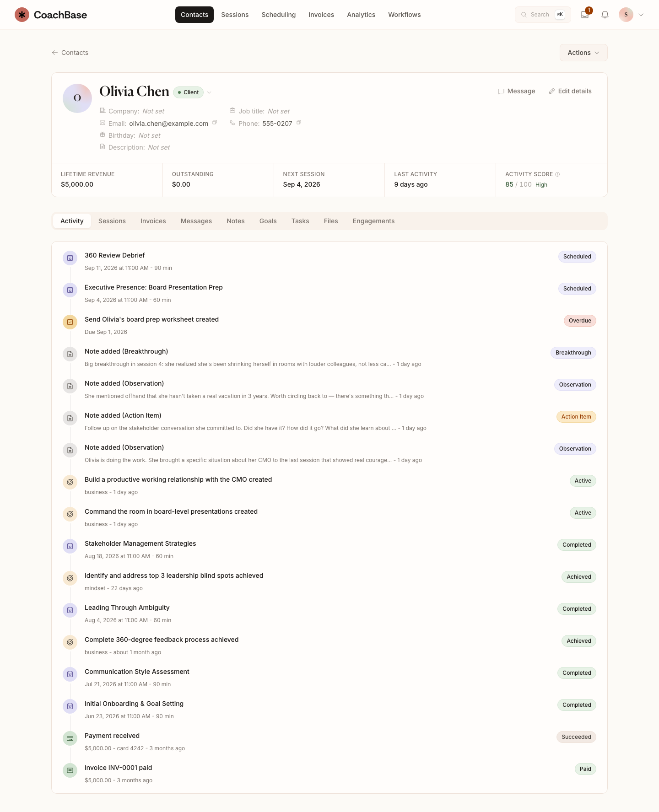This screenshot has height=812, width=659.
Task: Open the Actions dropdown menu
Action: pos(583,53)
